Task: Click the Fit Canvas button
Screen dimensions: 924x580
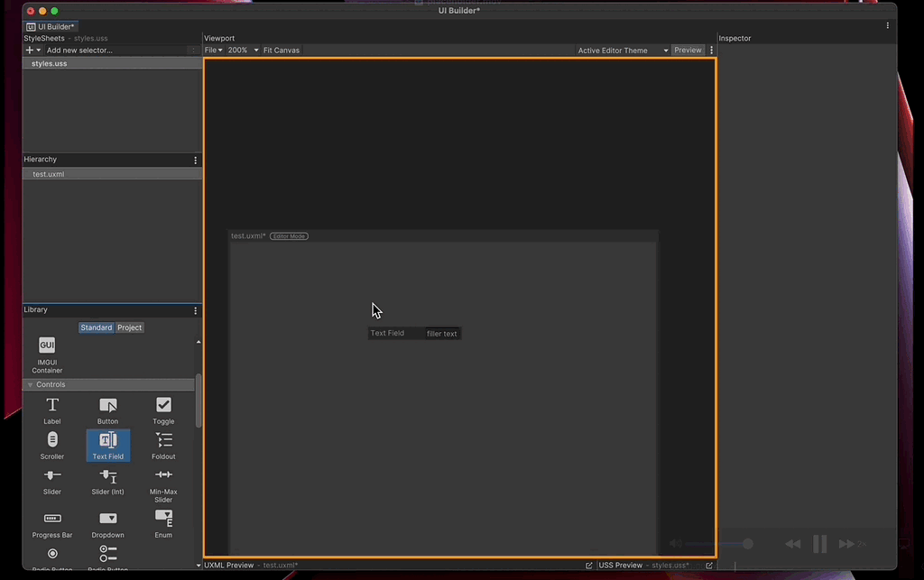Action: pos(281,50)
